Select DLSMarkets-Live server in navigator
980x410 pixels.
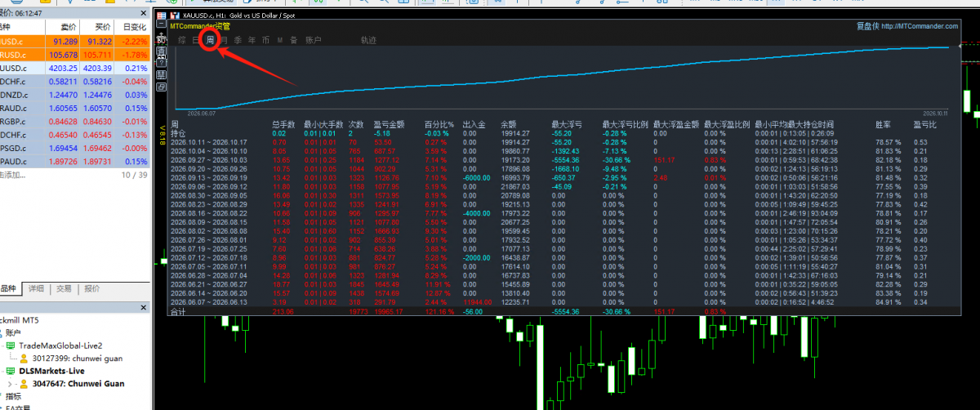[51, 371]
